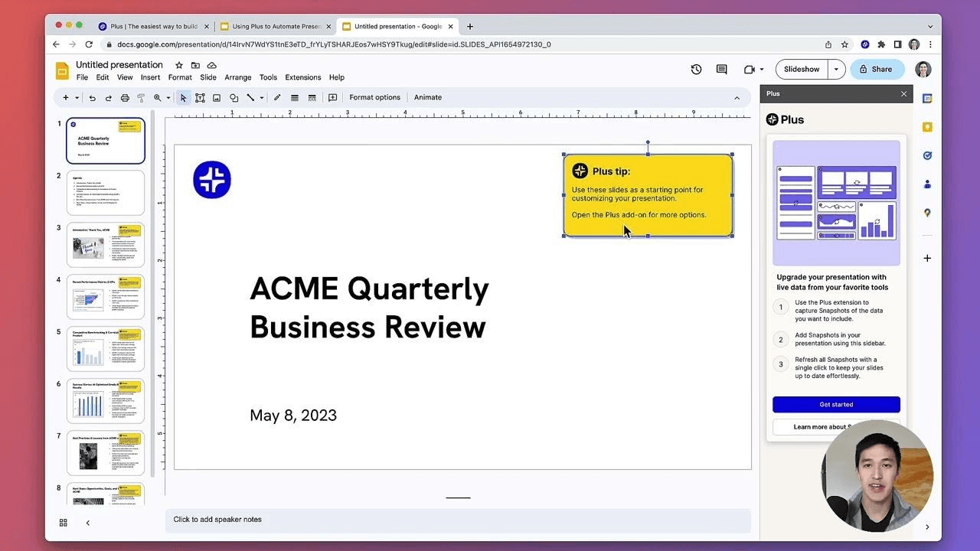The width and height of the screenshot is (980, 551).
Task: Select the Paint format roller
Action: tap(141, 98)
